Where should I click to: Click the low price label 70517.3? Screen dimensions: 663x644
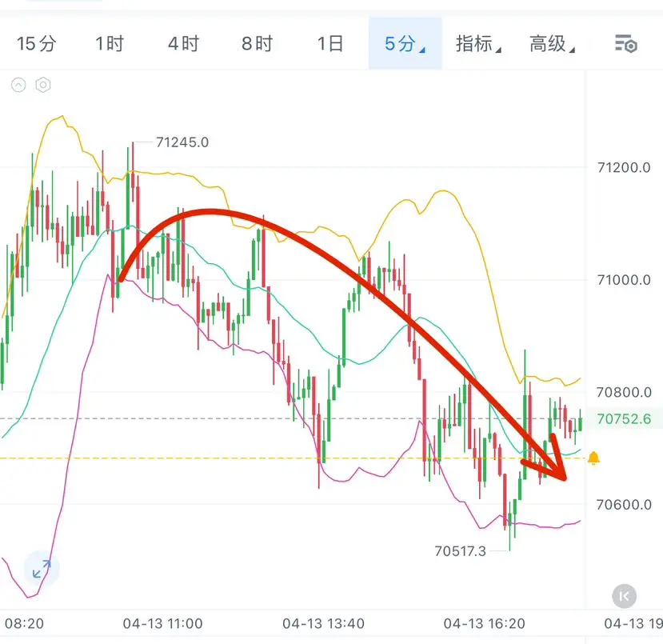460,551
